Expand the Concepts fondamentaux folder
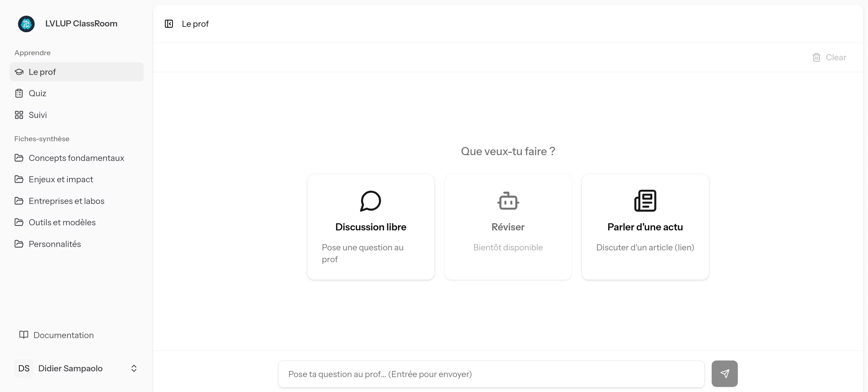Image resolution: width=868 pixels, height=392 pixels. click(76, 158)
